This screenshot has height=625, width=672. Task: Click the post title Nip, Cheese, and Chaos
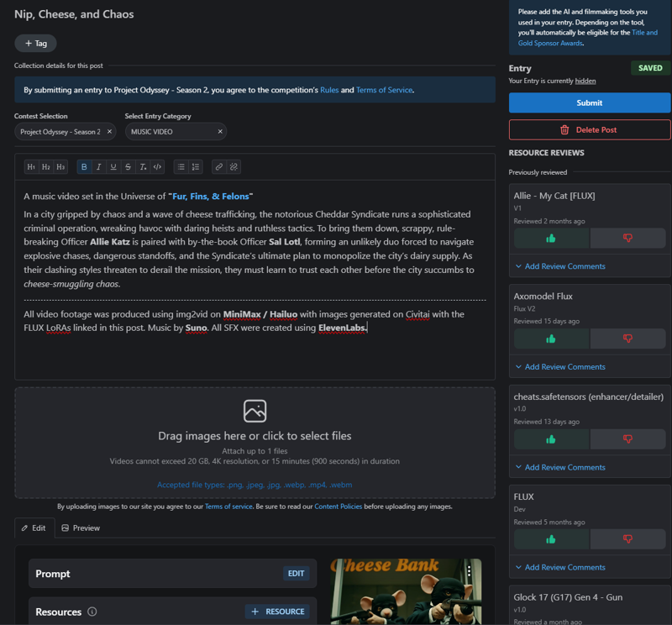pos(74,14)
